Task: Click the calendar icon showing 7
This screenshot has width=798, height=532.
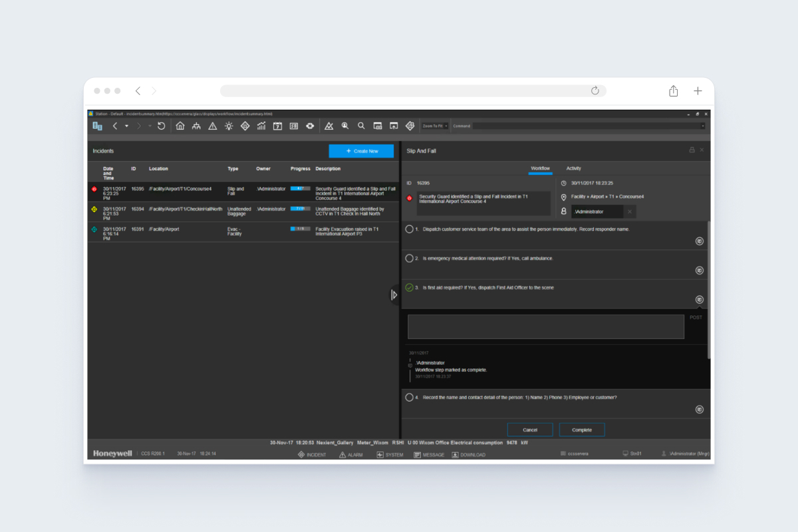Action: click(277, 126)
